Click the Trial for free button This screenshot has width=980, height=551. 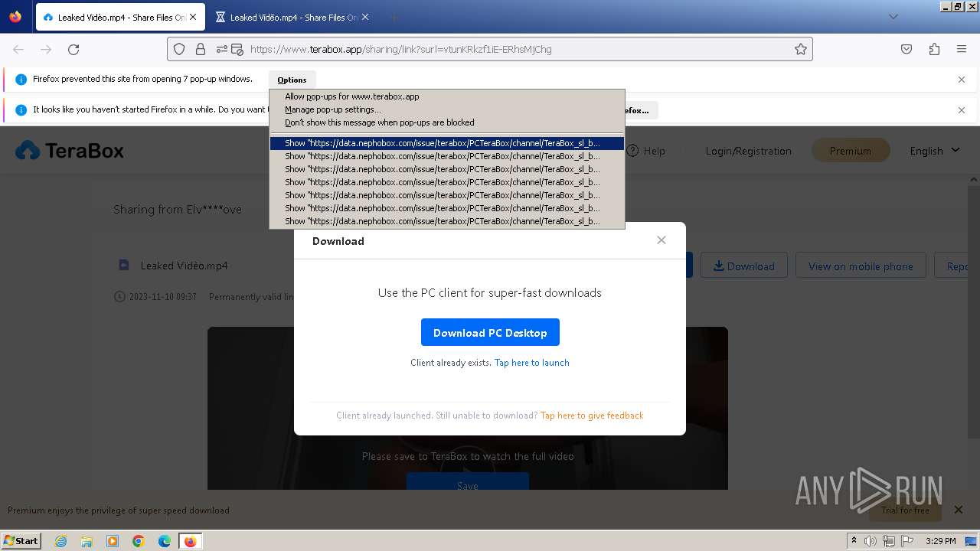point(905,510)
